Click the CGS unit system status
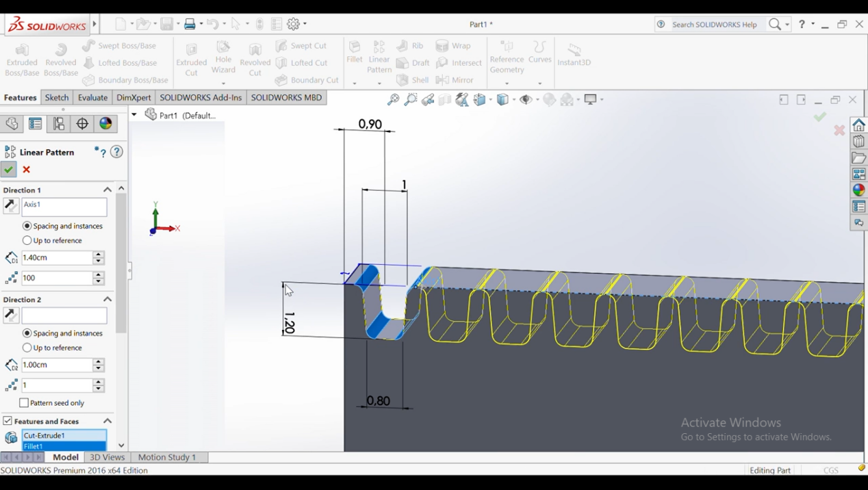Viewport: 868px width, 490px height. pyautogui.click(x=830, y=470)
